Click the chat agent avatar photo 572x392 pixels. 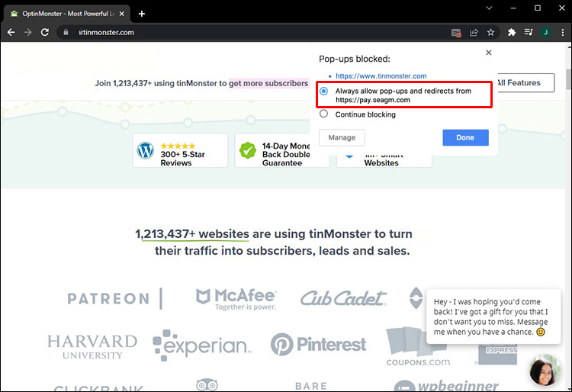pos(545,370)
